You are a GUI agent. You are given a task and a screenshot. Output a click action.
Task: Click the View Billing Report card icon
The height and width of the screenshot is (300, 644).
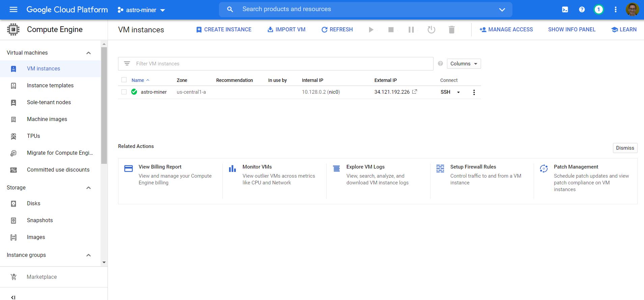tap(129, 169)
